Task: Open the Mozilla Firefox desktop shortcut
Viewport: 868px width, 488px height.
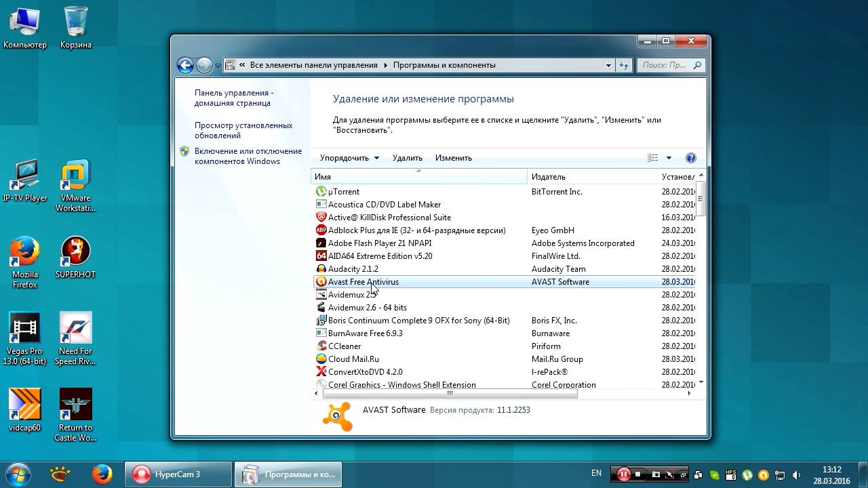Action: [25, 262]
